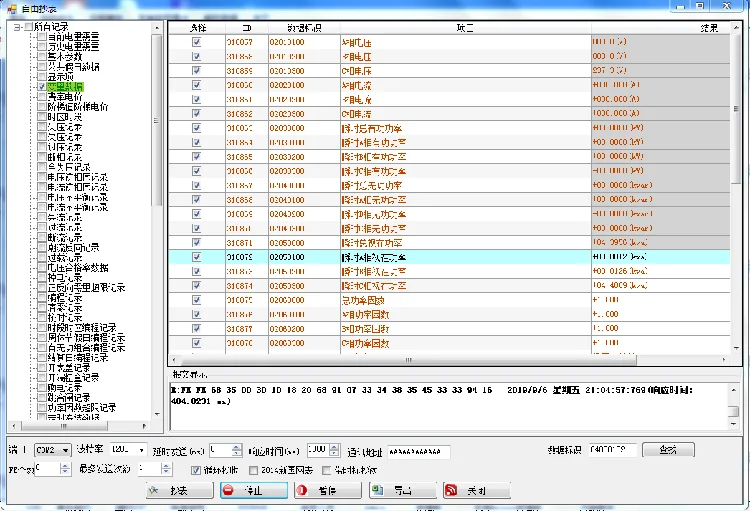Click the 查询 query button

pos(668,450)
